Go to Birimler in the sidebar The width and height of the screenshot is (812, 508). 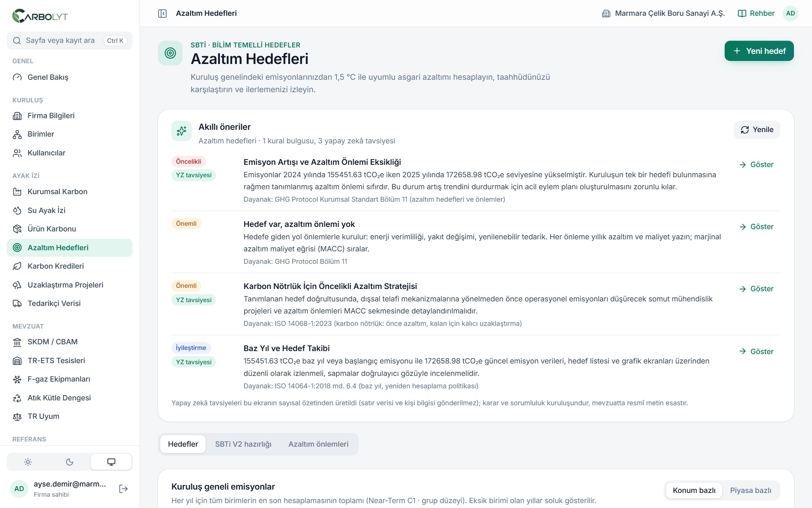70,134
